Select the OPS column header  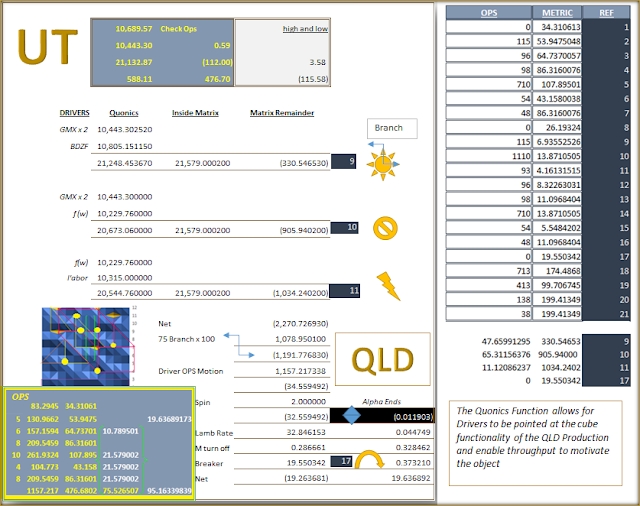[489, 13]
